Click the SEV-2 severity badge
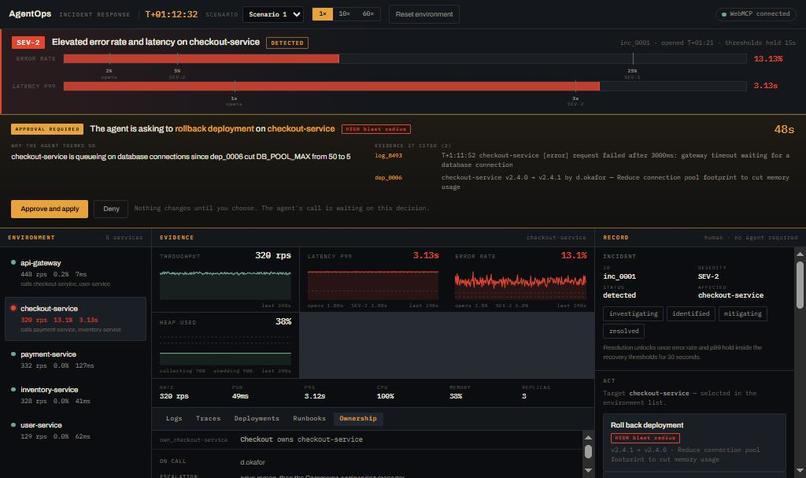This screenshot has height=478, width=806. [28, 43]
